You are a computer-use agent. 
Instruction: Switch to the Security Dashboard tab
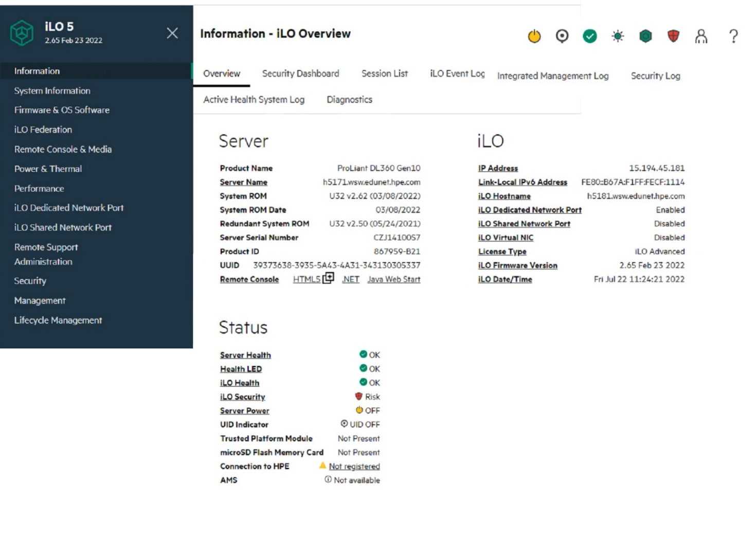point(300,73)
